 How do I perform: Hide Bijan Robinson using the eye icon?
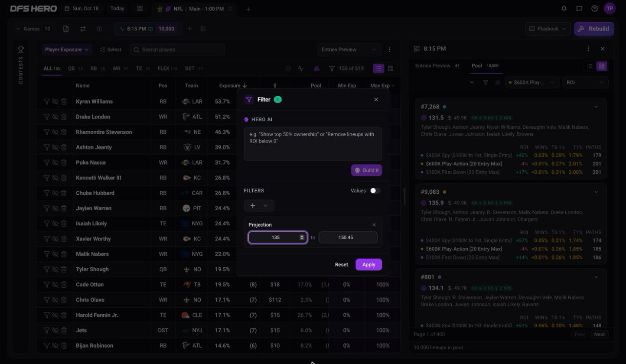[55, 346]
